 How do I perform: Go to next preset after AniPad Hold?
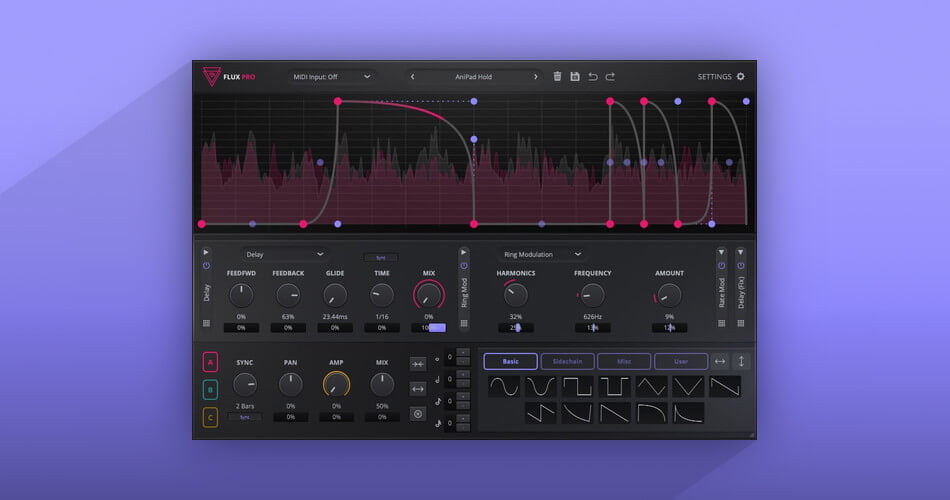(535, 76)
